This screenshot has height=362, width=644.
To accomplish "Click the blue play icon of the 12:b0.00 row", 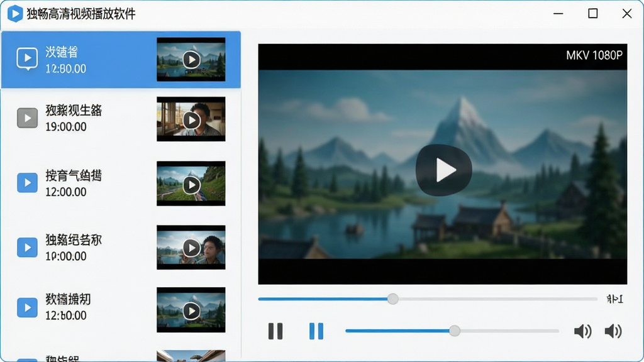I will [27, 307].
